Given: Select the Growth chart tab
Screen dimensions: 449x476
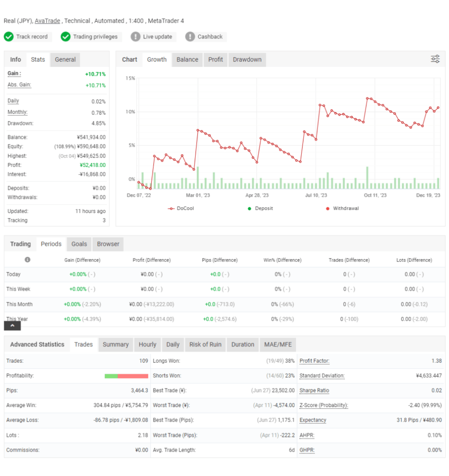Looking at the screenshot, I should pyautogui.click(x=157, y=60).
